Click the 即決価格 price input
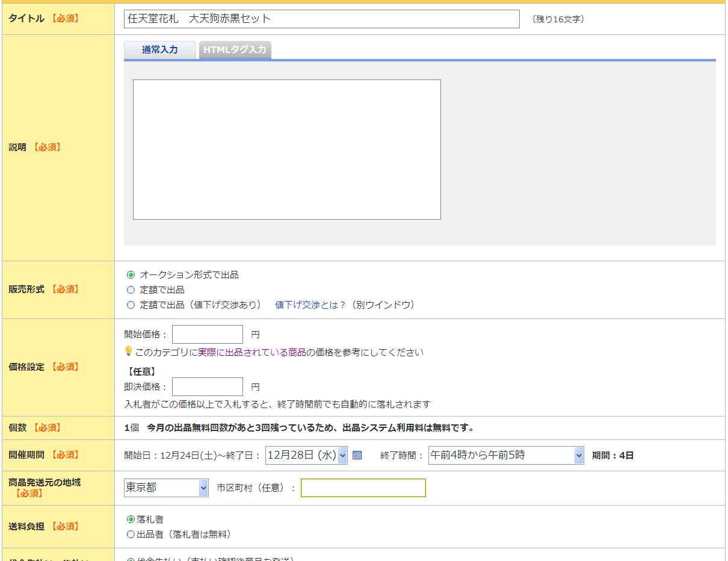The image size is (728, 561). [x=208, y=386]
